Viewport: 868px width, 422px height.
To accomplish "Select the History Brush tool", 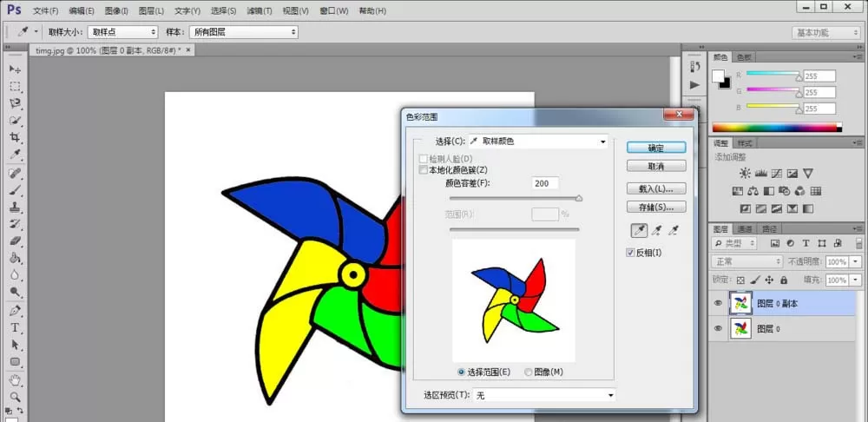I will pyautogui.click(x=15, y=224).
